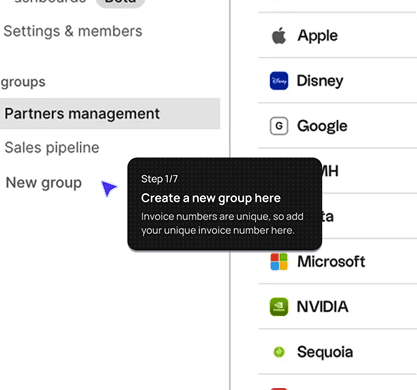This screenshot has height=390, width=417.
Task: Select the Sequoia company name
Action: [325, 352]
